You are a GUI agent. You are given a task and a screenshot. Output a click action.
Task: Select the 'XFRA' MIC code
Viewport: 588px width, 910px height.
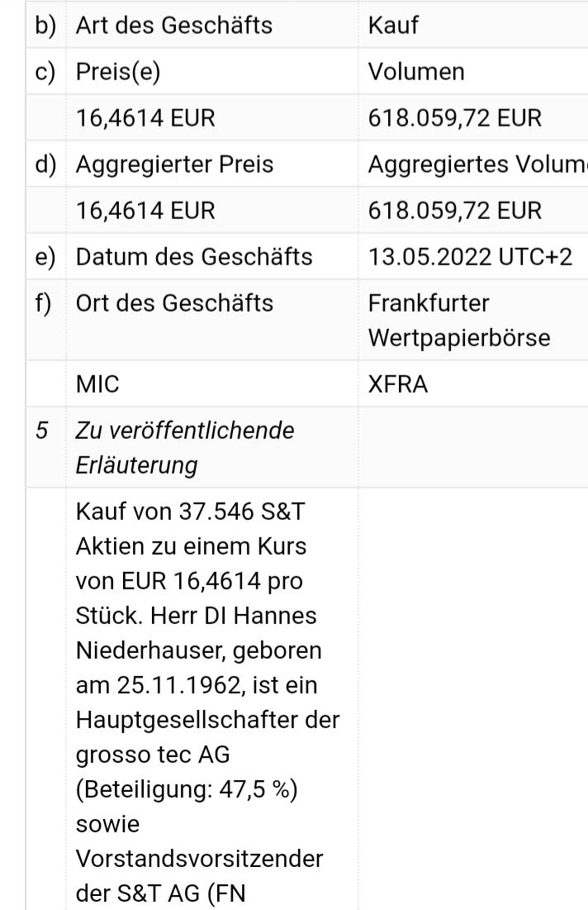tap(398, 384)
